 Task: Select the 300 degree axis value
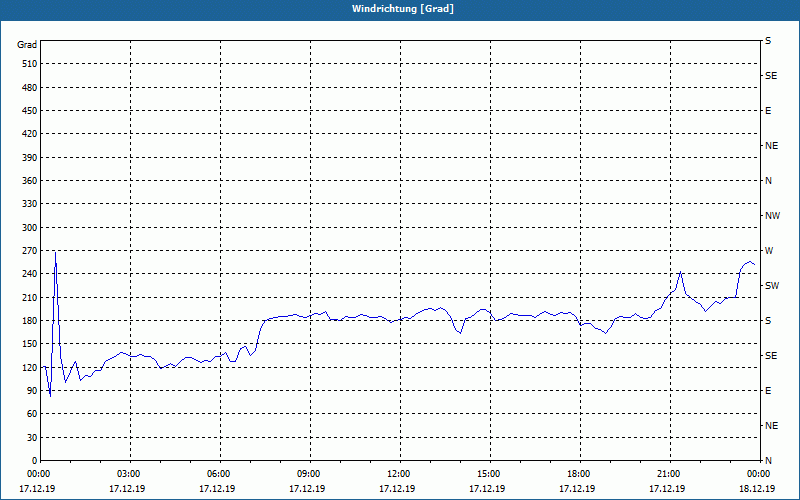pos(29,228)
